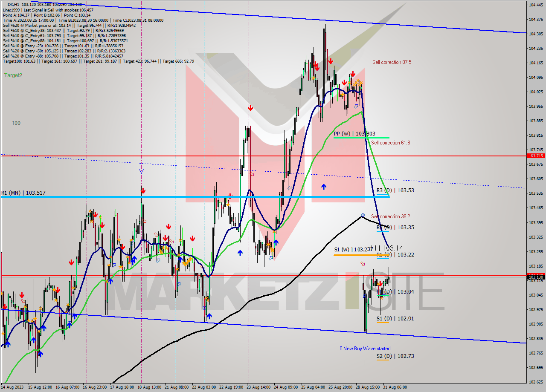Click the '25 Aug 04:00' time axis label
The width and height of the screenshot is (546, 392).
point(313,387)
